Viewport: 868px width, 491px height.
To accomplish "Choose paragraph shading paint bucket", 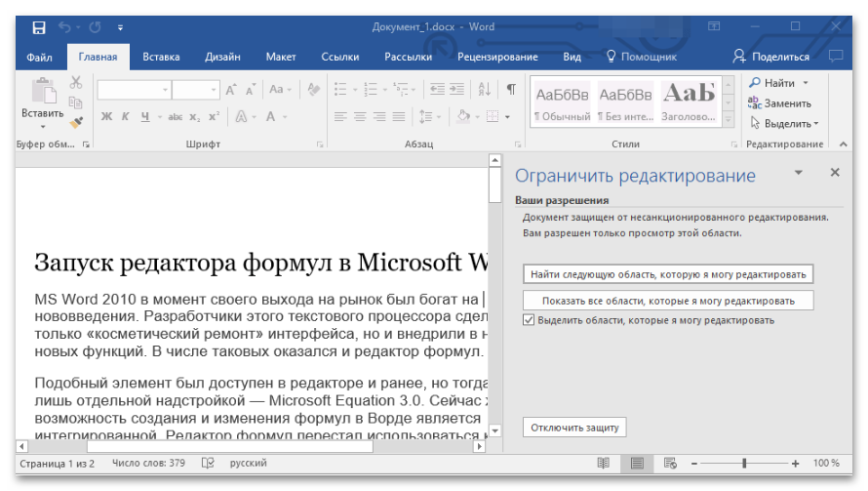I will click(463, 116).
